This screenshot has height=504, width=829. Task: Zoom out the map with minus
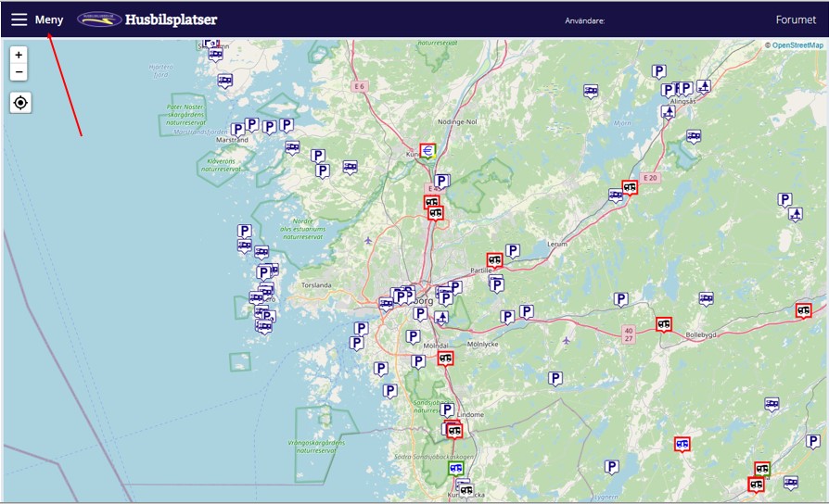click(x=19, y=72)
